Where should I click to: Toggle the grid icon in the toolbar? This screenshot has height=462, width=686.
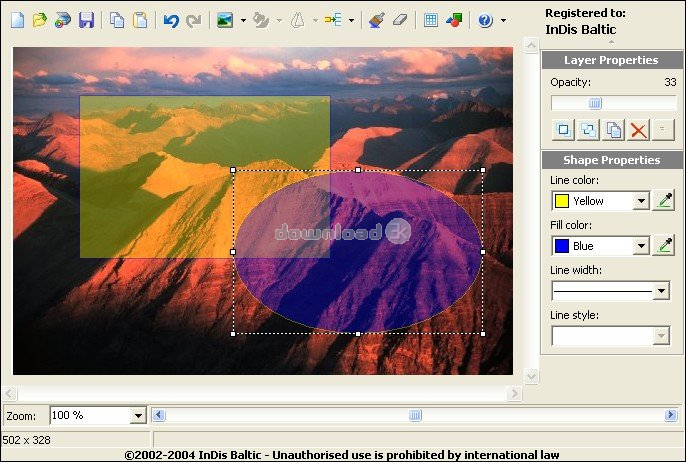431,20
